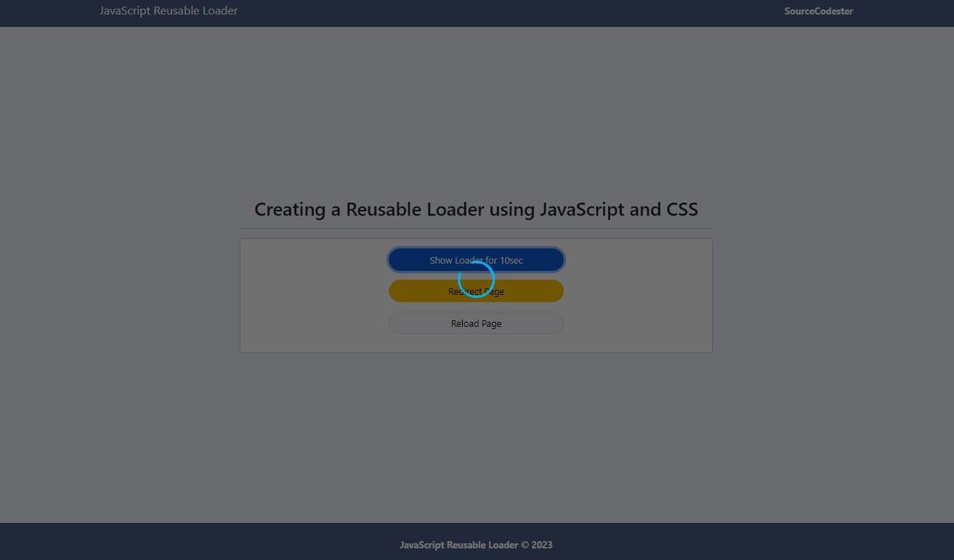The image size is (954, 560).
Task: Click the spinning blue loader icon
Action: pos(476,280)
